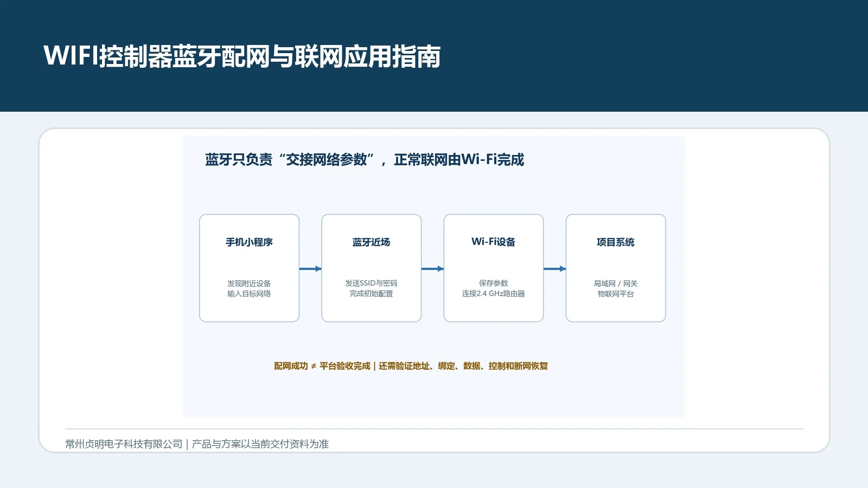Image resolution: width=868 pixels, height=488 pixels.
Task: Click the orange note 配网成功 ≠ 平台验收完成
Action: [322, 366]
